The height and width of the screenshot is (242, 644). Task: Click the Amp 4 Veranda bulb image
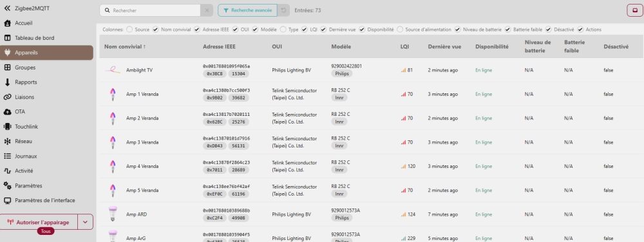click(x=113, y=166)
